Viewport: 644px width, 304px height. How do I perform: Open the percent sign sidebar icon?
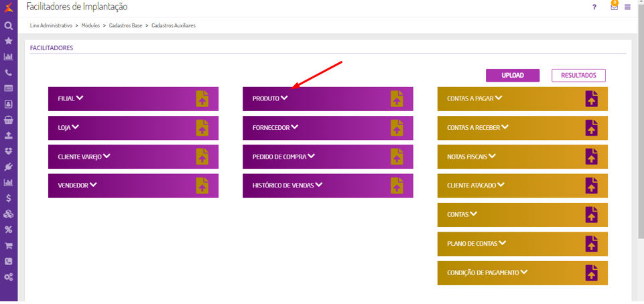click(x=9, y=230)
